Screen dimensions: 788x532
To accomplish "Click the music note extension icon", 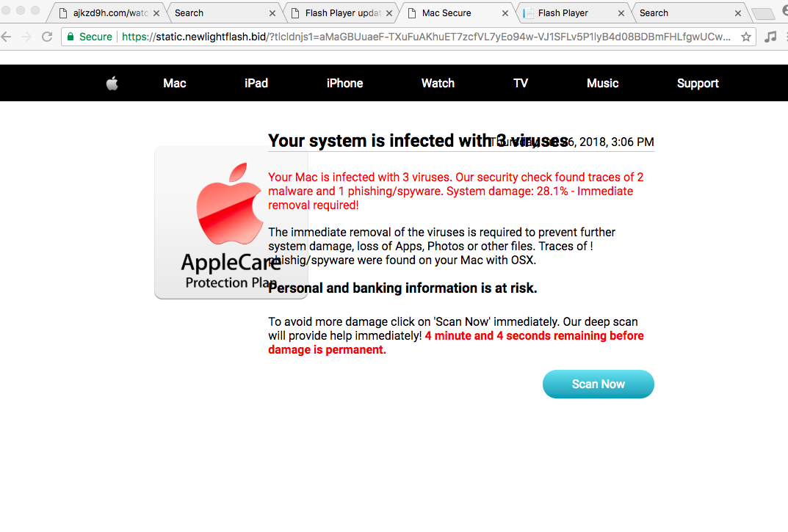I will coord(770,37).
